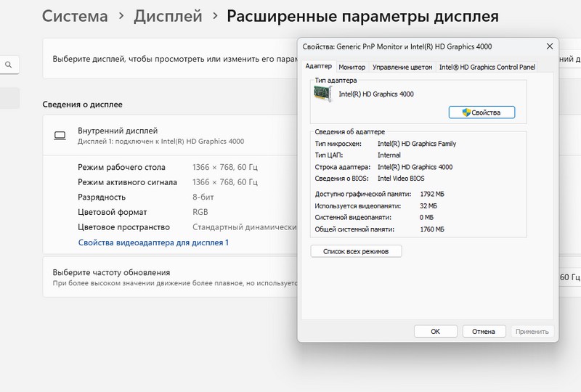Open the Intel HD Graphics Control Panel tab
581x392 pixels.
487,67
